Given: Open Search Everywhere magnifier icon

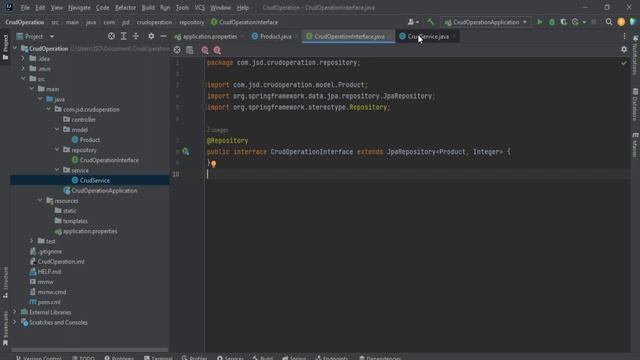Looking at the screenshot, I should pos(609,22).
